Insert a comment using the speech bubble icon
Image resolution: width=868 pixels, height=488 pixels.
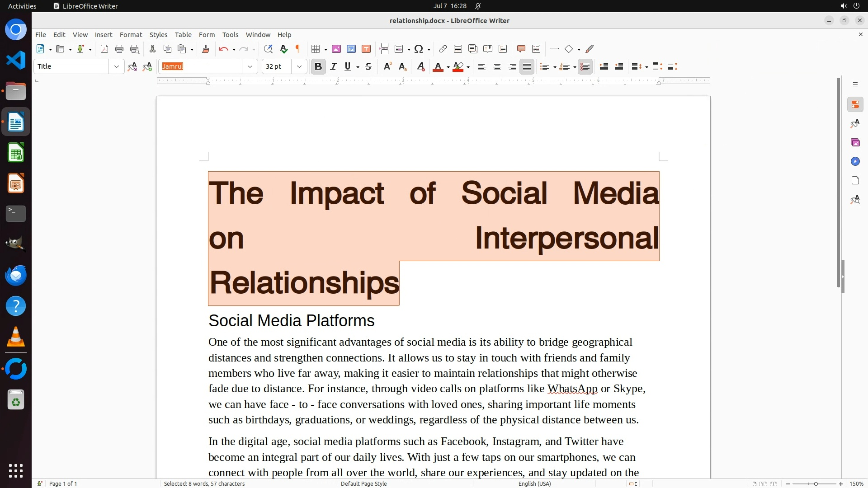(521, 49)
